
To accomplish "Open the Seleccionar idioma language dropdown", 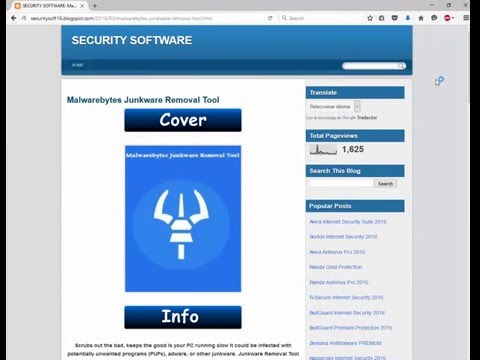I will [335, 107].
